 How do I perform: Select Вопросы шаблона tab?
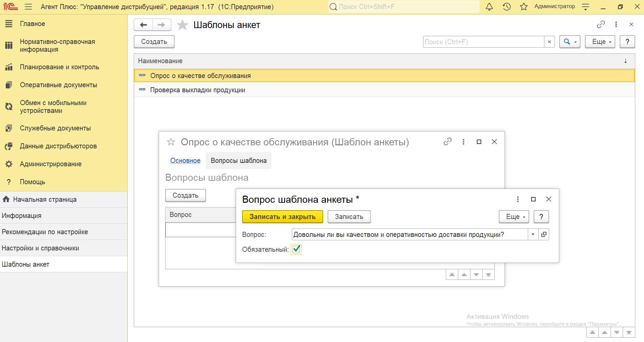[238, 161]
